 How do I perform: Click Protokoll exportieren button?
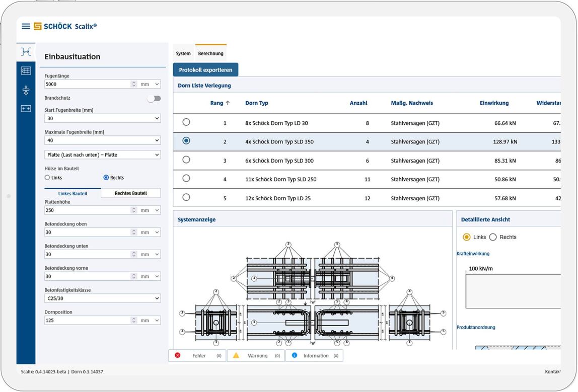coord(206,69)
